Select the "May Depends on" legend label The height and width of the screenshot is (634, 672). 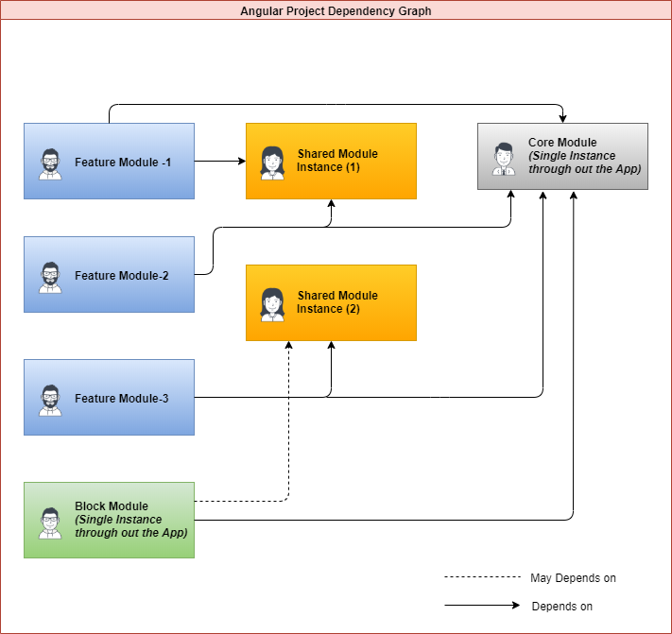(x=573, y=577)
